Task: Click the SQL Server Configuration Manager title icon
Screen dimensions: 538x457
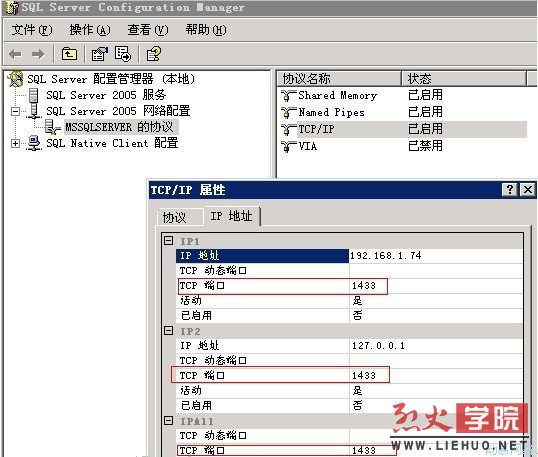Action: 12,8
